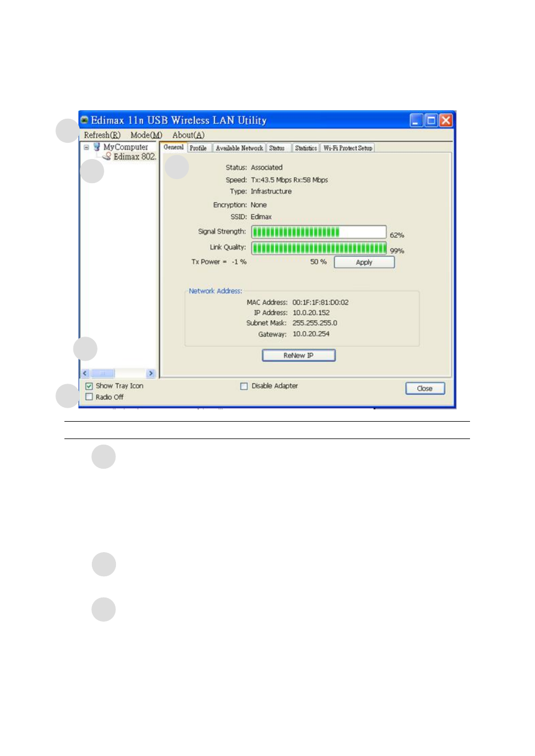Maximize the Wireless LAN Utility window
Screen dimensions: 535x756
point(431,120)
